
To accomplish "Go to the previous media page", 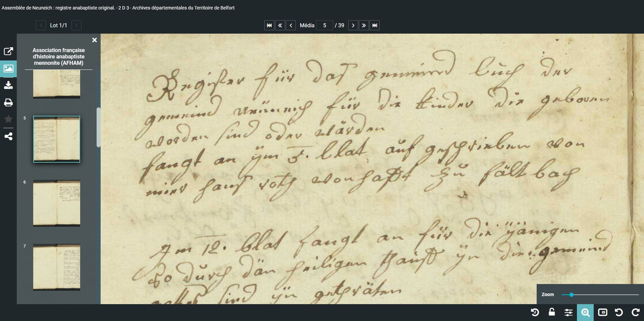I will tap(291, 25).
